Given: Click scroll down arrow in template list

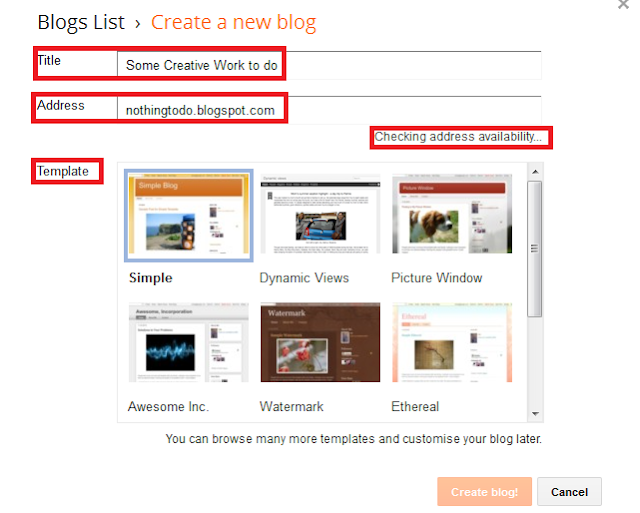Looking at the screenshot, I should point(535,414).
